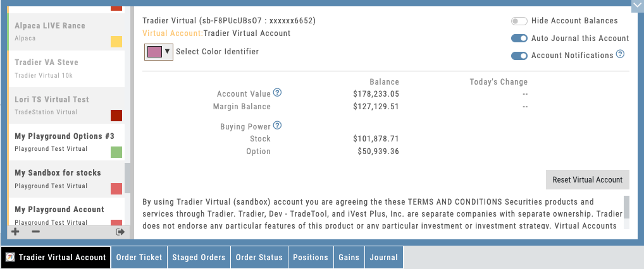Viewport: 644px width, 269px height.
Task: Collapse panel using top-right chevron
Action: click(636, 5)
